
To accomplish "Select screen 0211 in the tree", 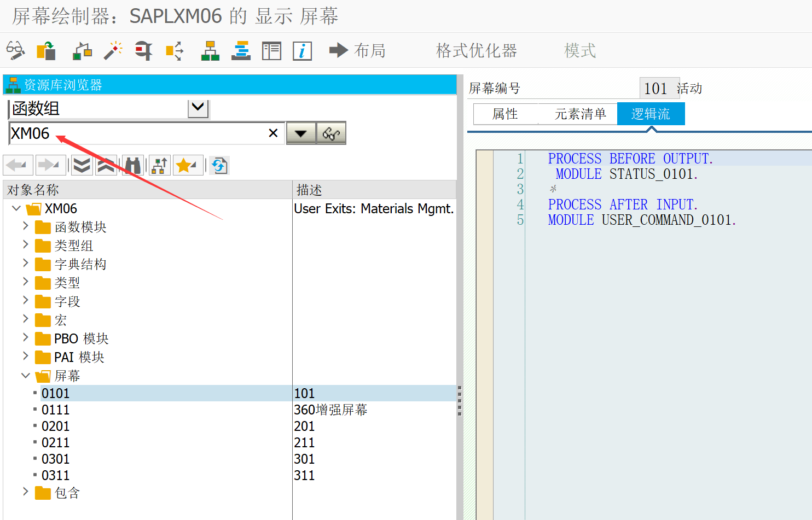I will pyautogui.click(x=55, y=442).
